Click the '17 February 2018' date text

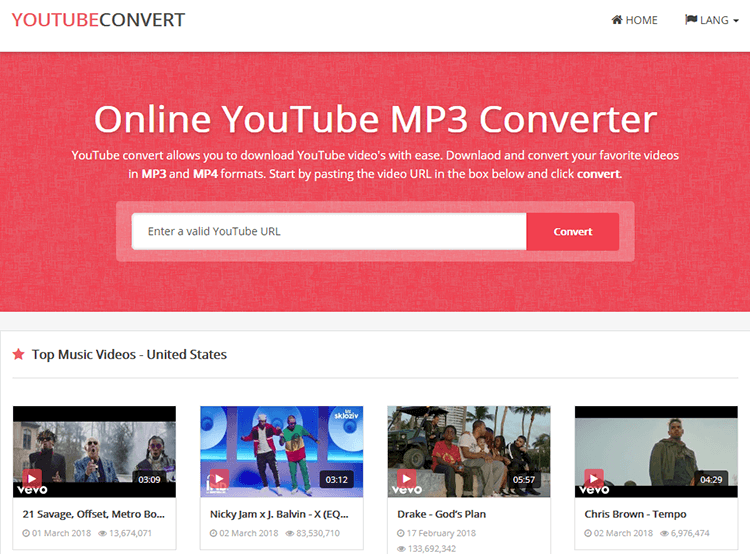click(441, 533)
